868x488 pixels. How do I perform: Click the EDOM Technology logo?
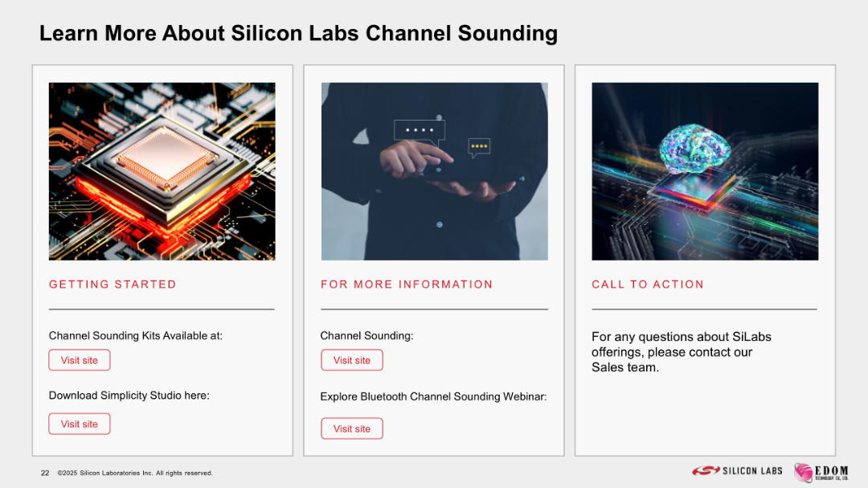tap(821, 472)
